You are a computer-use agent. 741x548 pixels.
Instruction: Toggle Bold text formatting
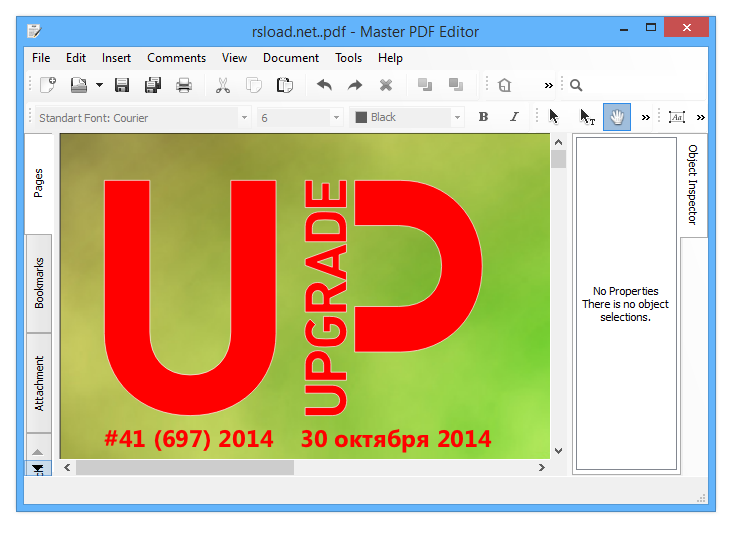[x=484, y=117]
